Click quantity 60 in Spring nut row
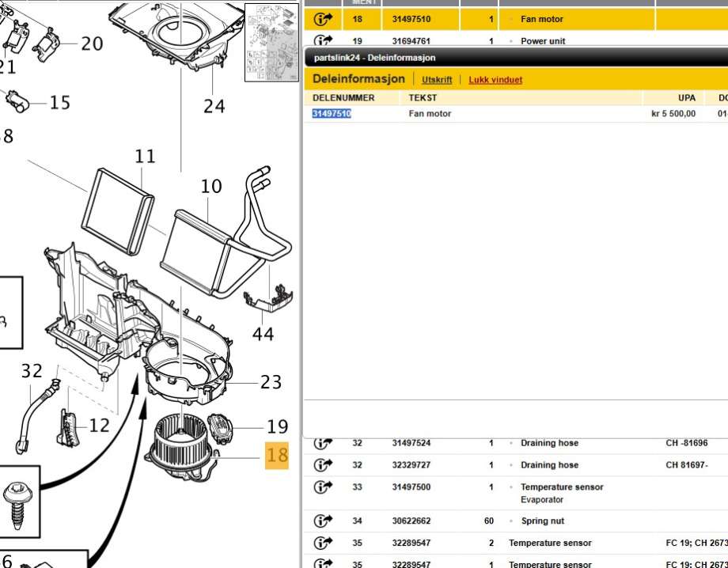Image resolution: width=728 pixels, height=568 pixels. tap(489, 521)
